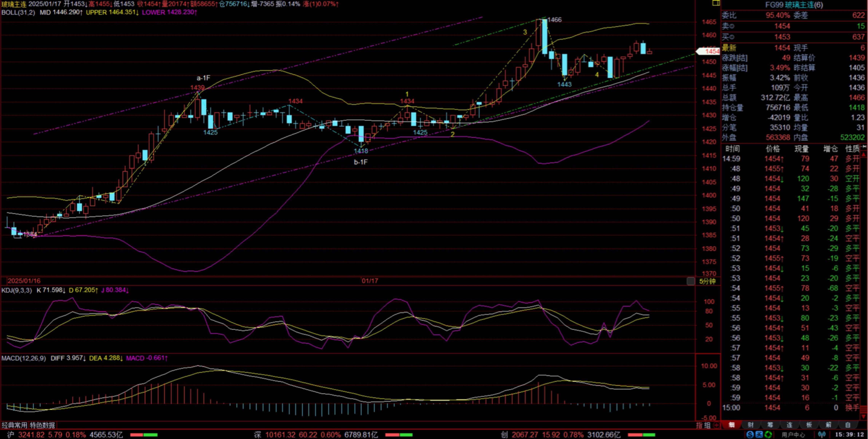
Task: Click the network signal antenna icon
Action: click(x=822, y=435)
